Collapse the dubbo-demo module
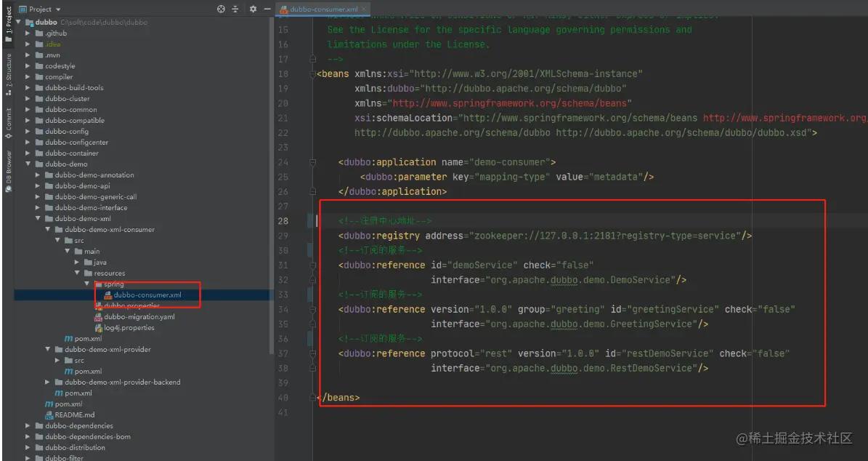This screenshot has height=461, width=868. (x=28, y=164)
